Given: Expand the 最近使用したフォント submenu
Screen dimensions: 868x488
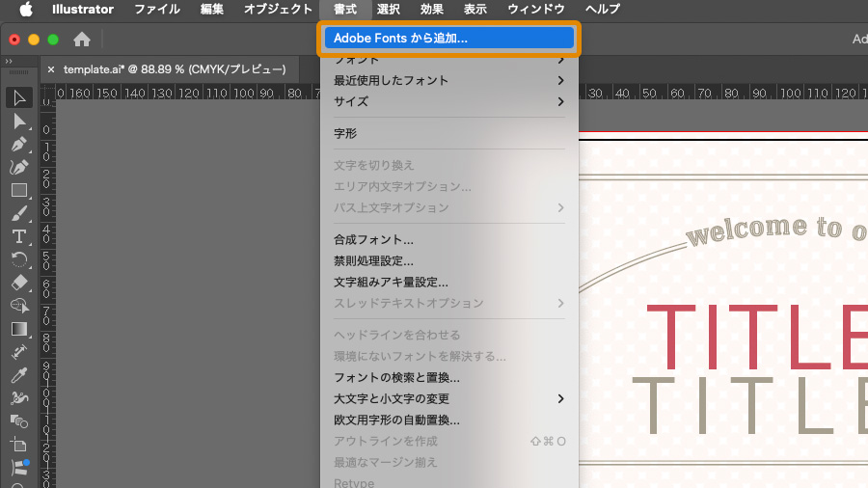Looking at the screenshot, I should (x=448, y=81).
